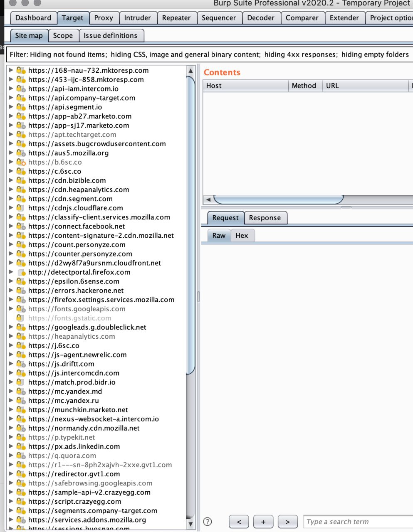Image resolution: width=413 pixels, height=532 pixels.
Task: Click the lock icon next to redirector.gvt1.com
Action: [21, 474]
